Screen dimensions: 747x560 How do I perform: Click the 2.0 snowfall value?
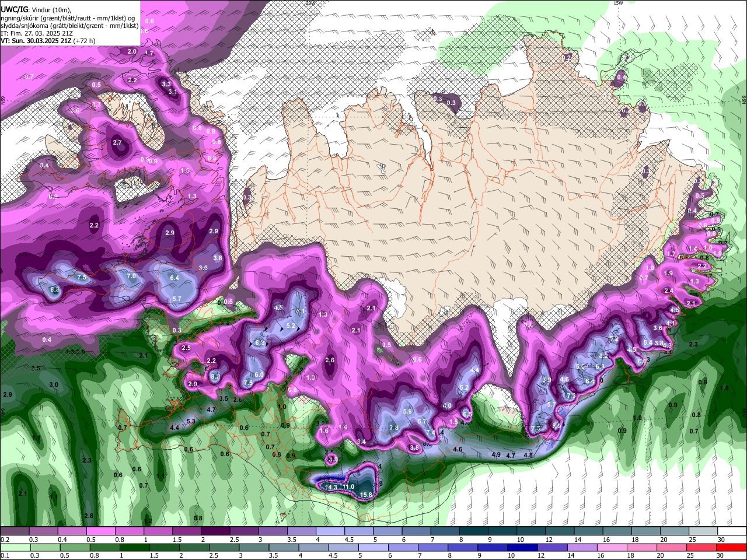132,52
